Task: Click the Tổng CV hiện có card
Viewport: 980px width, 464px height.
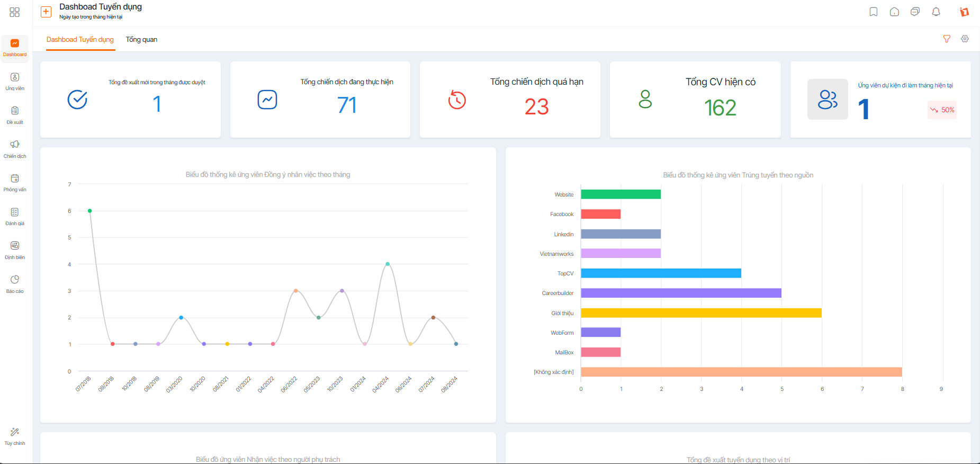Action: click(695, 100)
